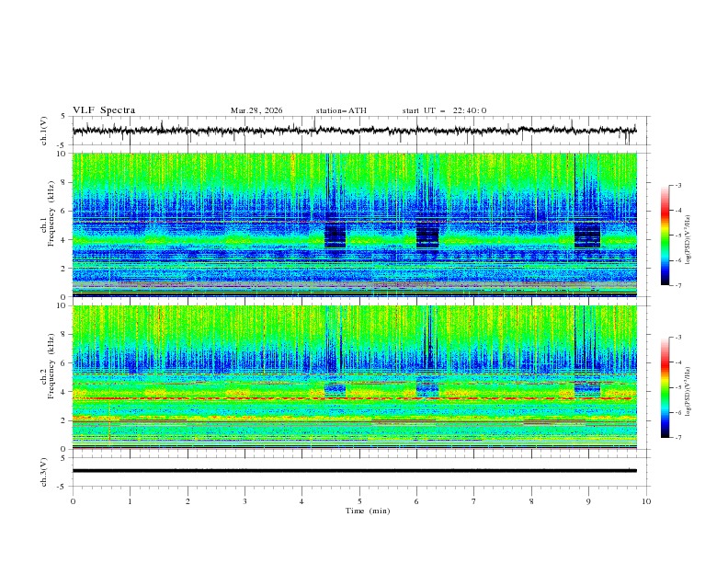The width and height of the screenshot is (728, 563).
Task: Click the time axis tick label '0'
Action: click(x=73, y=501)
